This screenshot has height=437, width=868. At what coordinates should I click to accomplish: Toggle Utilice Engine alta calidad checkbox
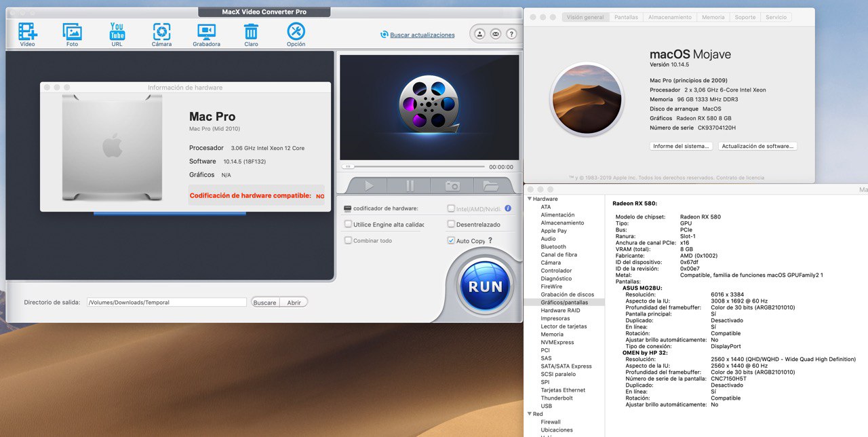point(348,224)
